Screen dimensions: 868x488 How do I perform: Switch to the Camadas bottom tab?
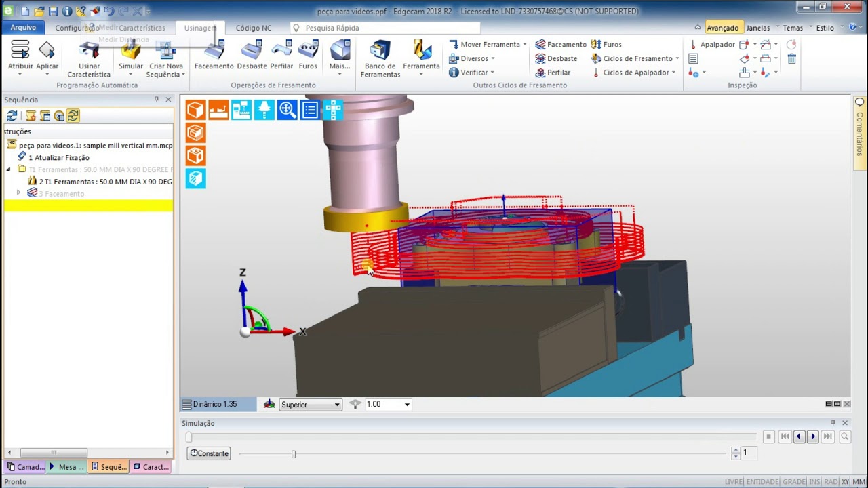[26, 467]
